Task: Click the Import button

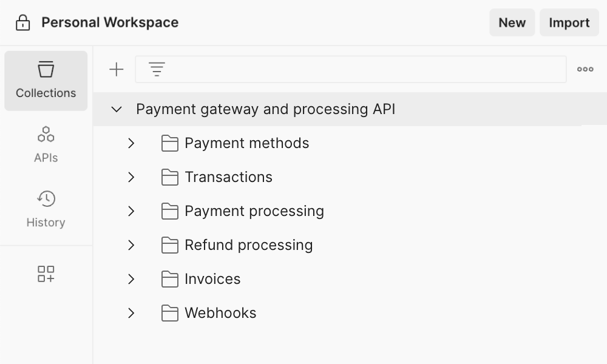Action: [x=569, y=23]
